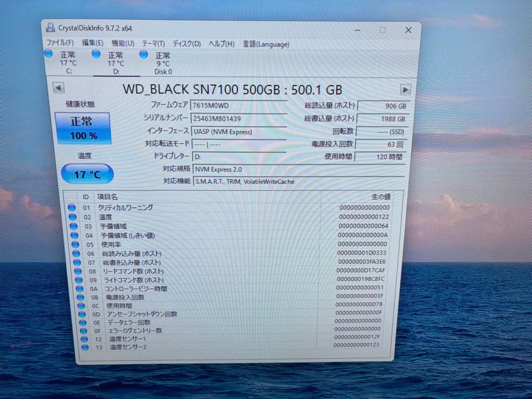The height and width of the screenshot is (399, 532).
Task: Open the ファイル(F) menu
Action: coord(60,43)
